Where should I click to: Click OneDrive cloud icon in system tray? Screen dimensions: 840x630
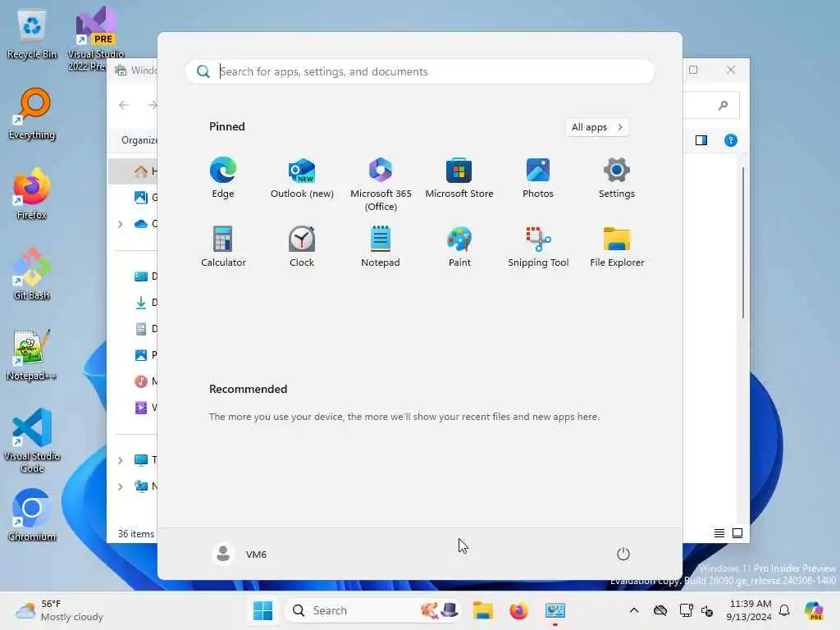pyautogui.click(x=660, y=610)
